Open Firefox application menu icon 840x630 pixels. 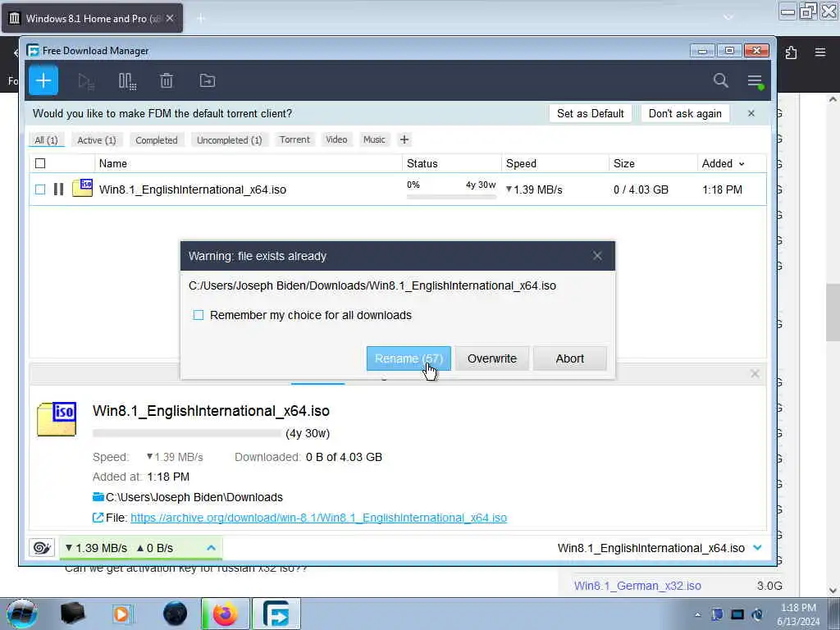pyautogui.click(x=820, y=52)
